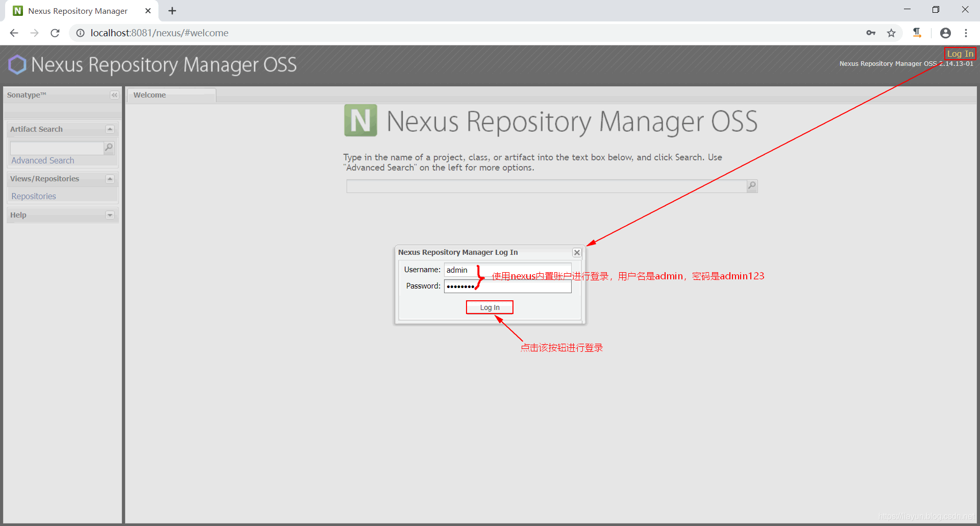Click the browser forward arrow

34,33
